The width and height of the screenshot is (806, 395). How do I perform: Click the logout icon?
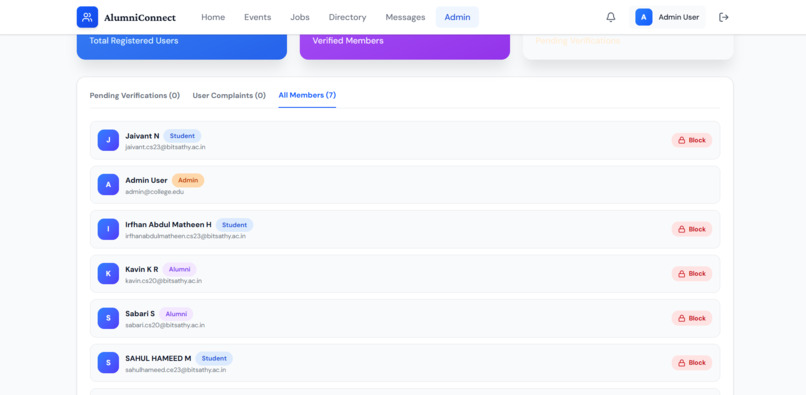(x=724, y=17)
